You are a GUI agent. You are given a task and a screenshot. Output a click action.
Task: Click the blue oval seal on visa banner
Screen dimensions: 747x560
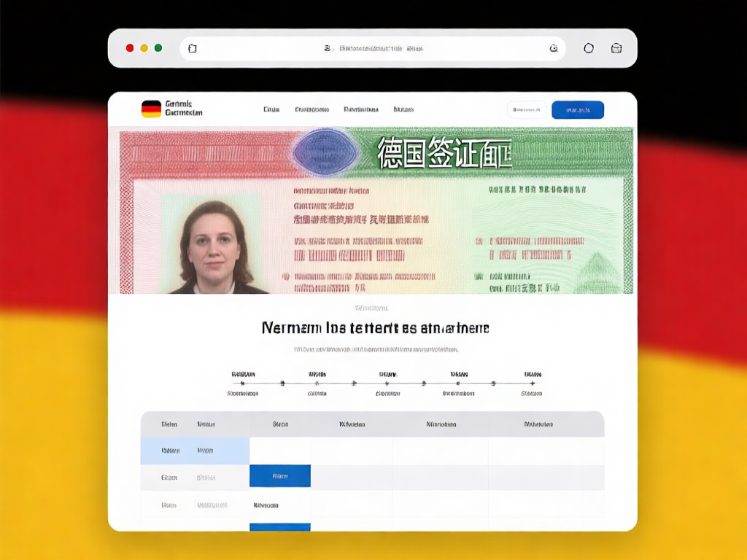tap(325, 151)
